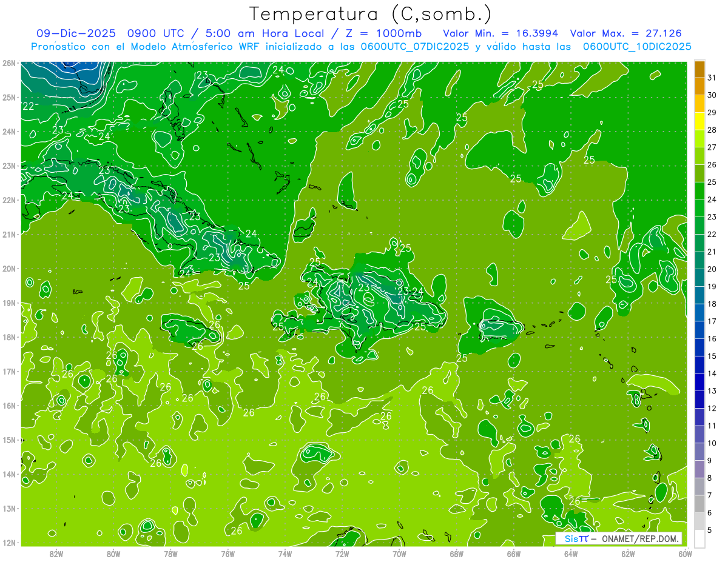Click the '76W' longitude axis label
The image size is (728, 562).
[227, 554]
